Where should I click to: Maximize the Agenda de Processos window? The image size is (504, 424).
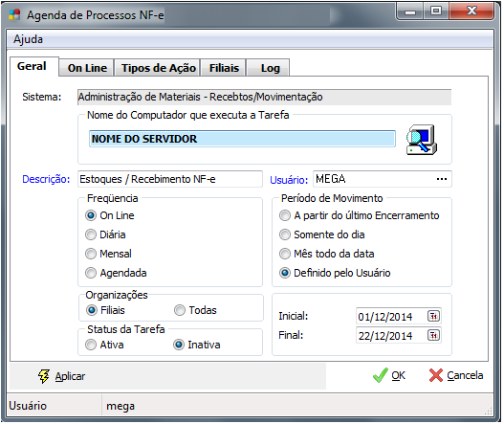[436, 11]
